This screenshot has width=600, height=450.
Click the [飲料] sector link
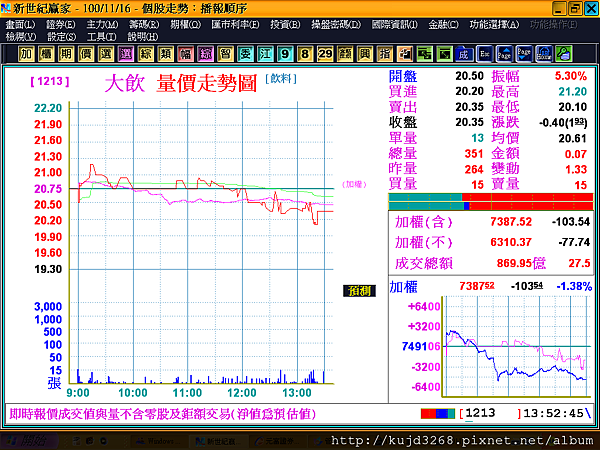(x=281, y=78)
